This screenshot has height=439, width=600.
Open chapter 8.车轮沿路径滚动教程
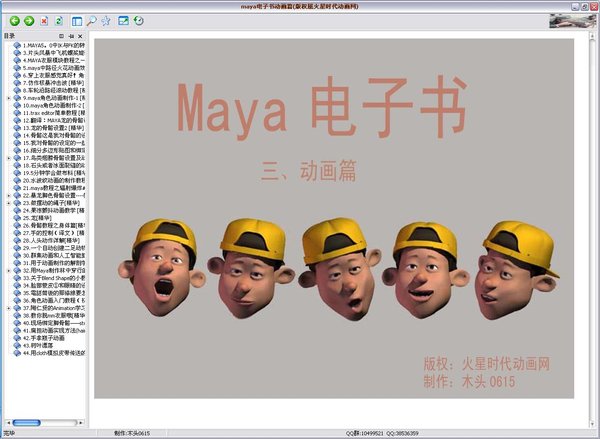54,90
